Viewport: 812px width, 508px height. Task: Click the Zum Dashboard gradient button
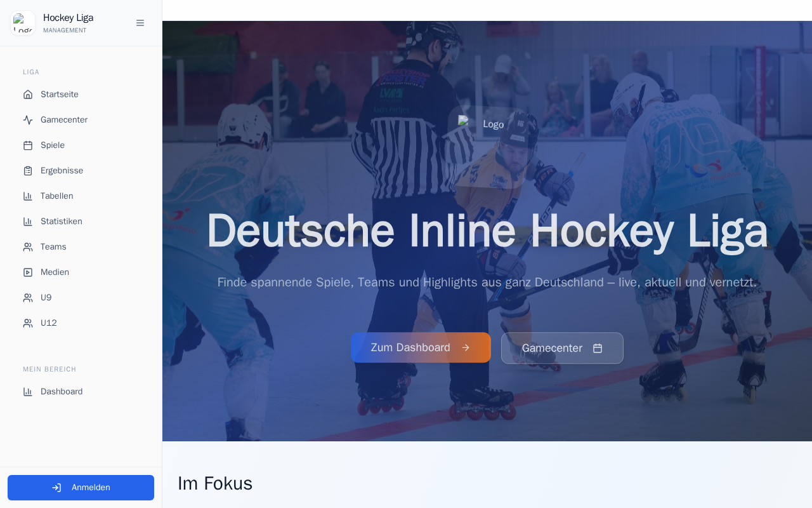(421, 347)
